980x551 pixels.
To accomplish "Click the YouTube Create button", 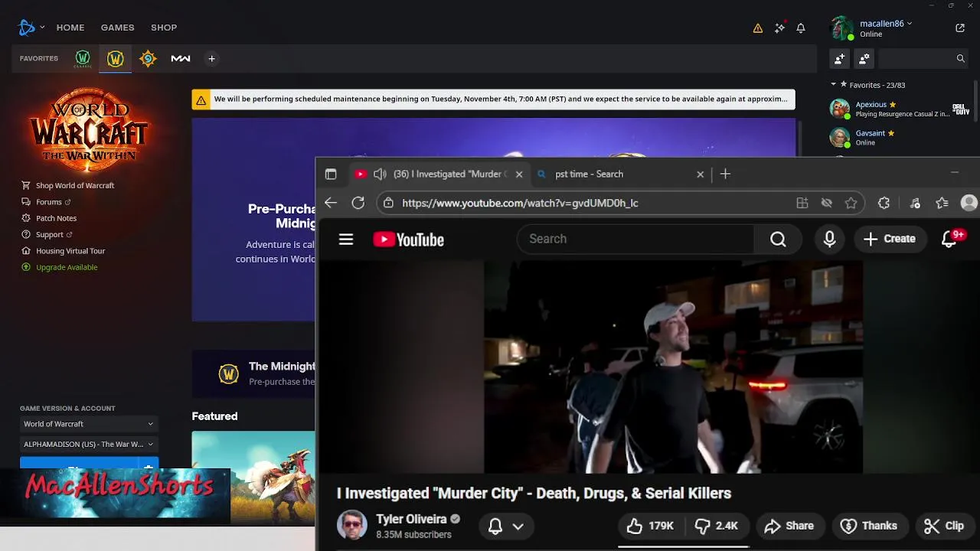I will pyautogui.click(x=890, y=240).
